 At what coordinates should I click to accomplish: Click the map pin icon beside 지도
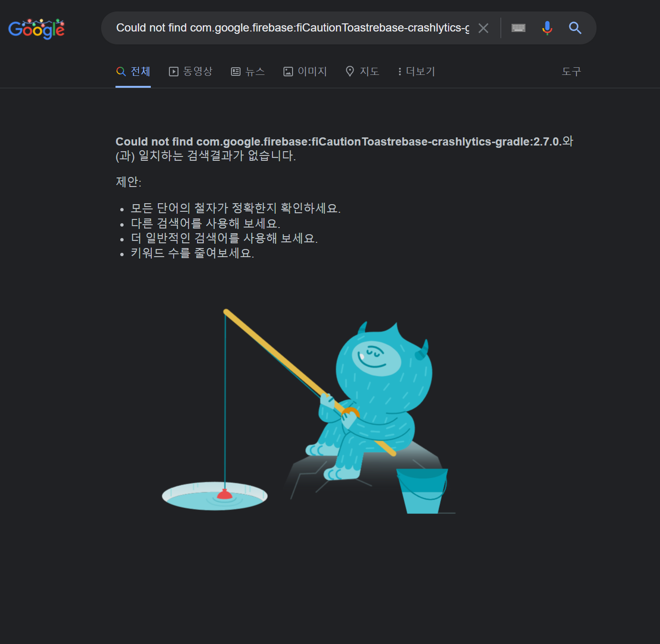350,72
